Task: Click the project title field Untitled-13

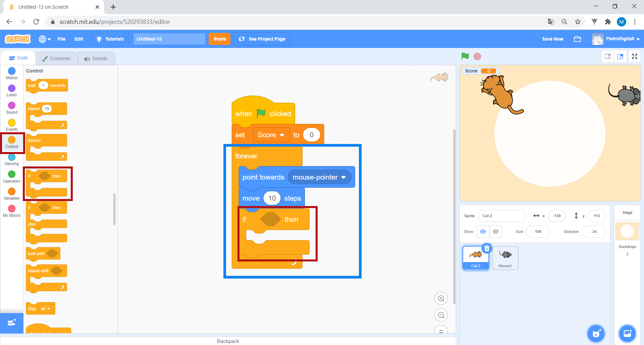Action: click(169, 39)
